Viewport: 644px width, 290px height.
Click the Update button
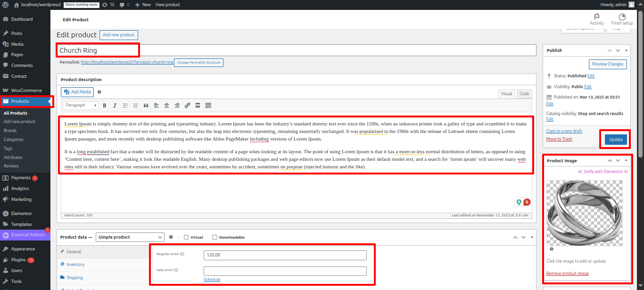(x=616, y=140)
